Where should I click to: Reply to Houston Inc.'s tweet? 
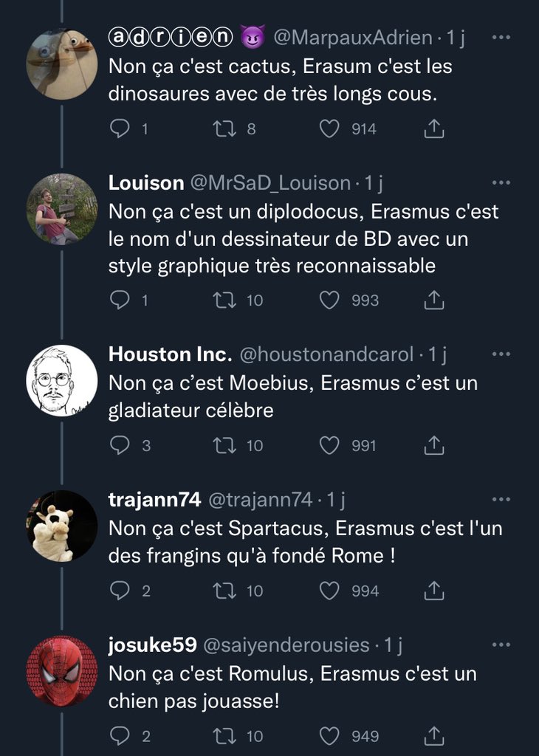(120, 446)
